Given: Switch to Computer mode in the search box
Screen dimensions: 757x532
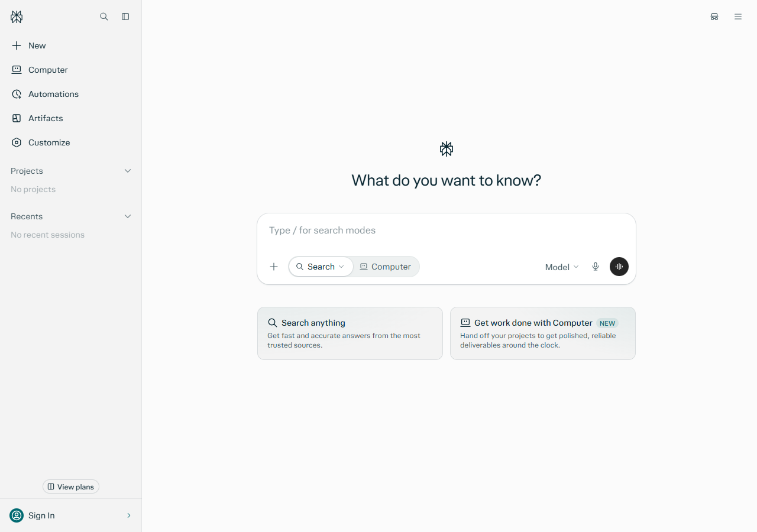Looking at the screenshot, I should [386, 267].
